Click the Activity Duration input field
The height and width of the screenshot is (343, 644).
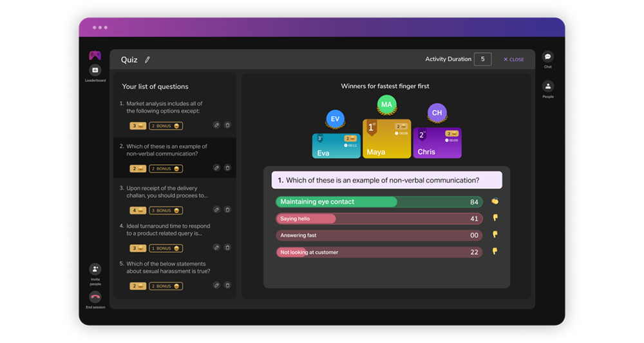tap(482, 59)
